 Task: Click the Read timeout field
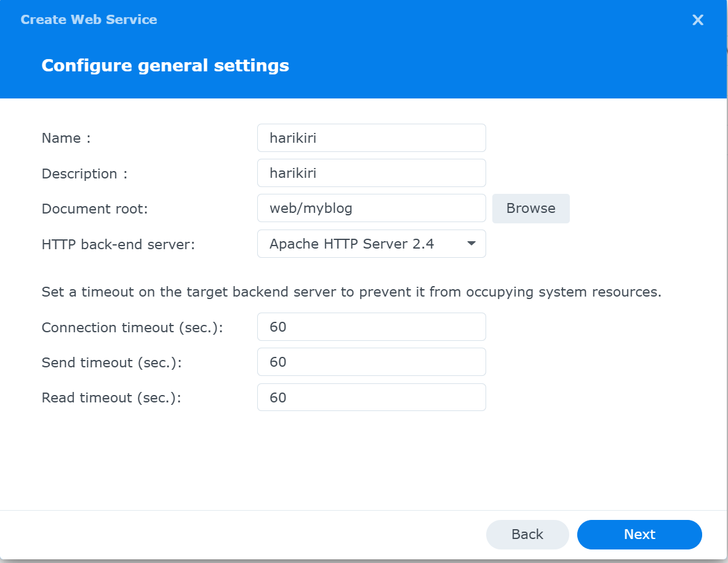pos(372,397)
